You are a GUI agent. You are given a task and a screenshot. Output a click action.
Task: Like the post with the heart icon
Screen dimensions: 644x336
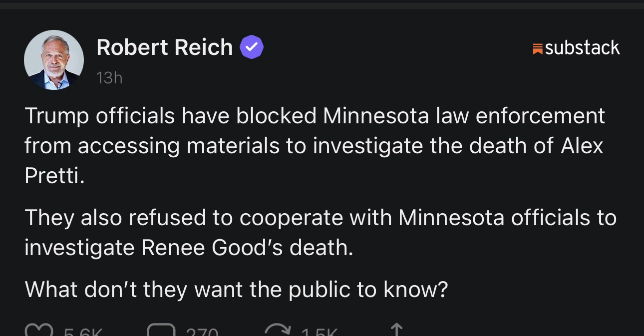(38, 331)
